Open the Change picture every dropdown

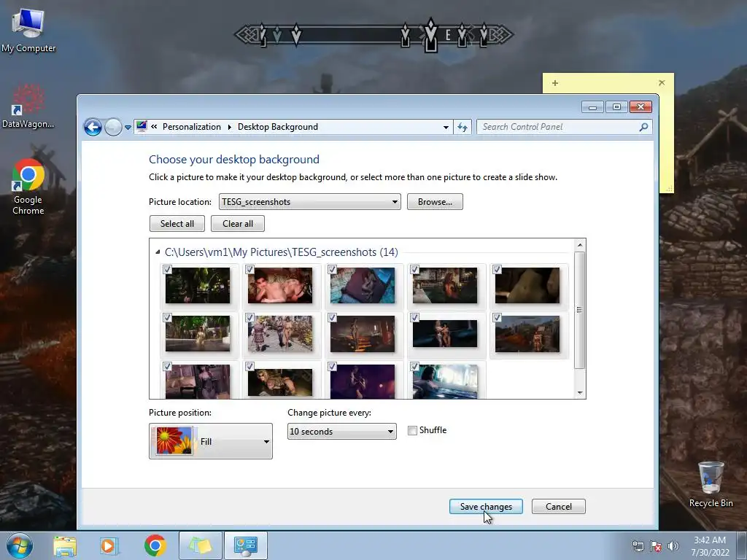click(341, 432)
